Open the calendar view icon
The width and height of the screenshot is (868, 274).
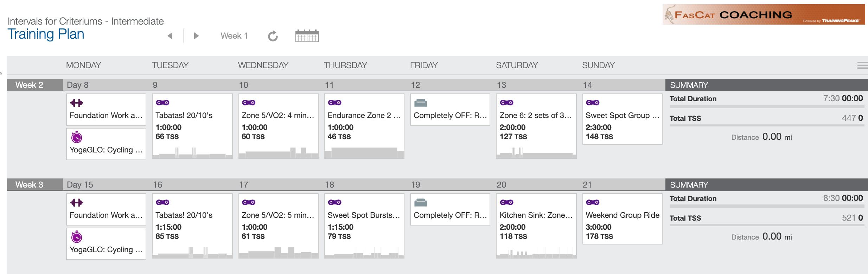pos(307,36)
